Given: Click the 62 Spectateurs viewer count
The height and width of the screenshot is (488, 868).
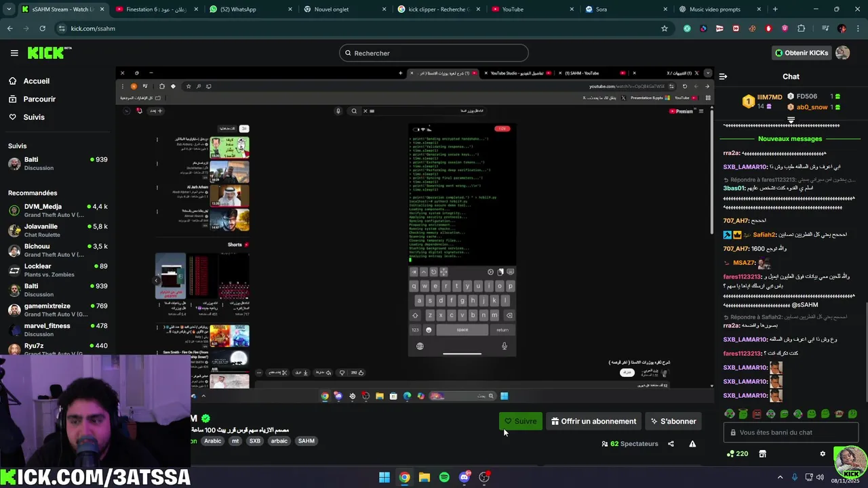Looking at the screenshot, I should coord(630,444).
